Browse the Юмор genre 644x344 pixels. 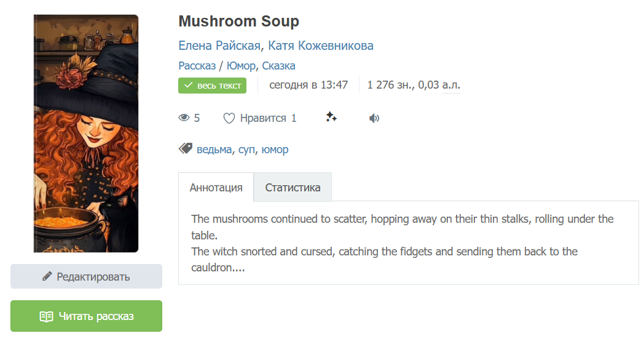[x=241, y=66]
